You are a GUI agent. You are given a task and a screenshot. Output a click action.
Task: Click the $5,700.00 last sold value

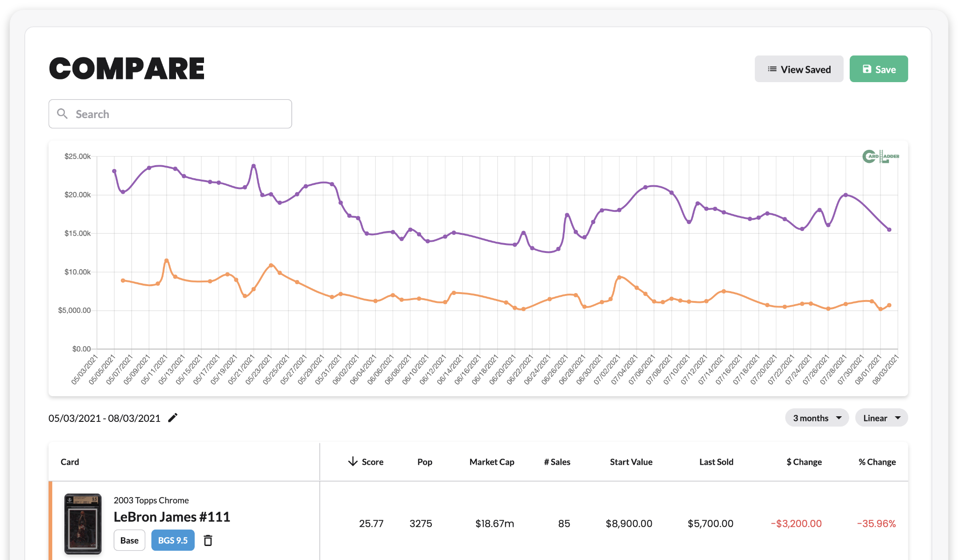pyautogui.click(x=711, y=524)
